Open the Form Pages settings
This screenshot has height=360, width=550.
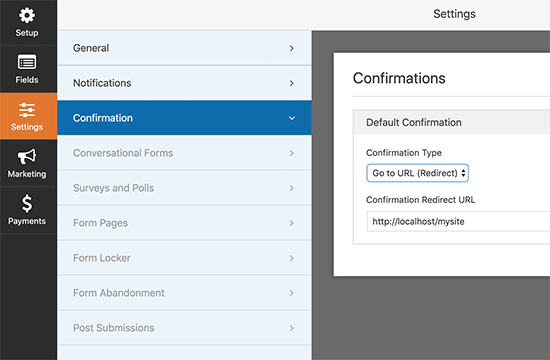[185, 223]
